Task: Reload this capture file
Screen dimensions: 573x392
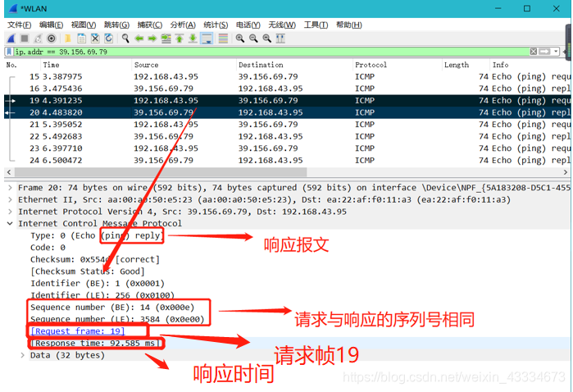Action: tap(108, 39)
